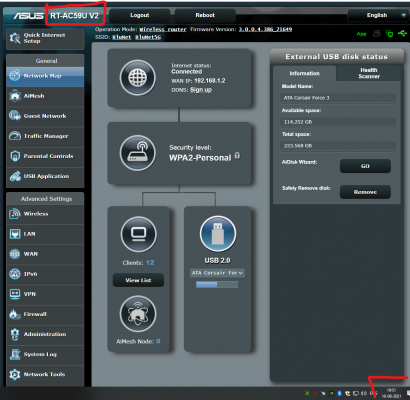
Task: Click the Firewall flame icon
Action: coord(15,314)
